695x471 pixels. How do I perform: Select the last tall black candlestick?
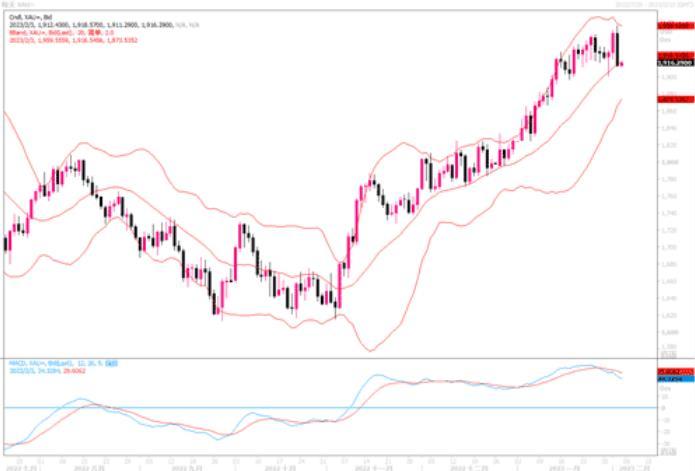616,47
